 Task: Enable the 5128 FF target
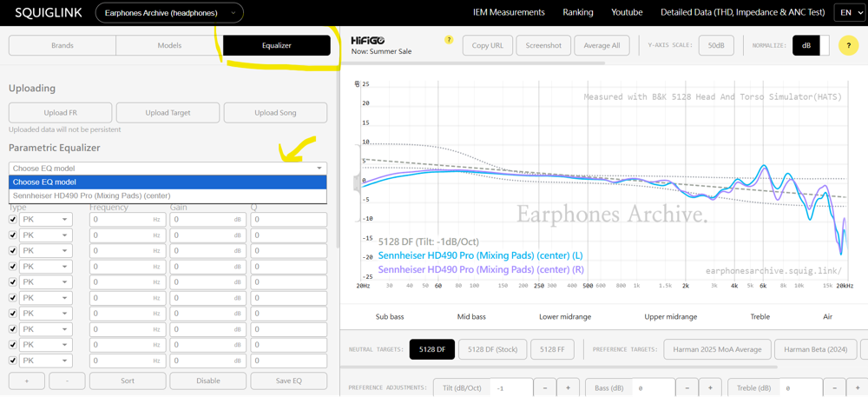tap(550, 349)
